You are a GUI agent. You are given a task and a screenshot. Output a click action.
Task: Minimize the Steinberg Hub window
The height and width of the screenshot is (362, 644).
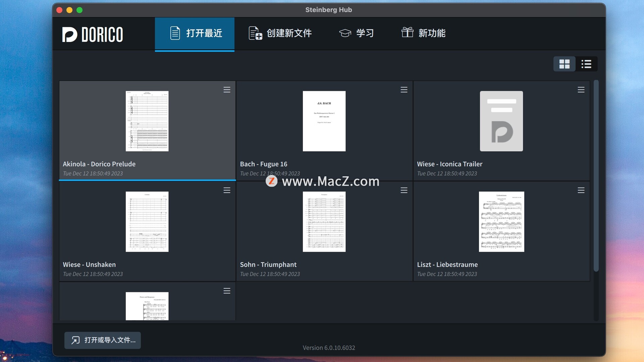(69, 10)
